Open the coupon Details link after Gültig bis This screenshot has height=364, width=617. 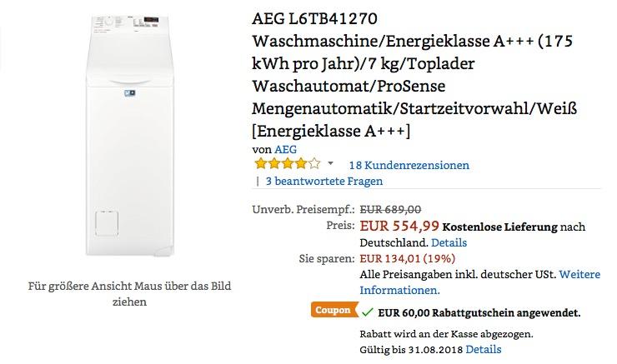pyautogui.click(x=484, y=350)
